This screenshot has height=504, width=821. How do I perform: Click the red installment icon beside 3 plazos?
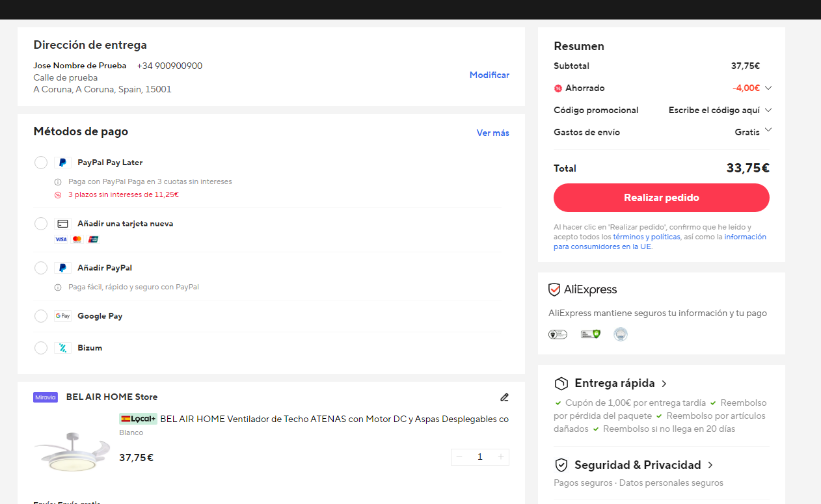tap(58, 195)
